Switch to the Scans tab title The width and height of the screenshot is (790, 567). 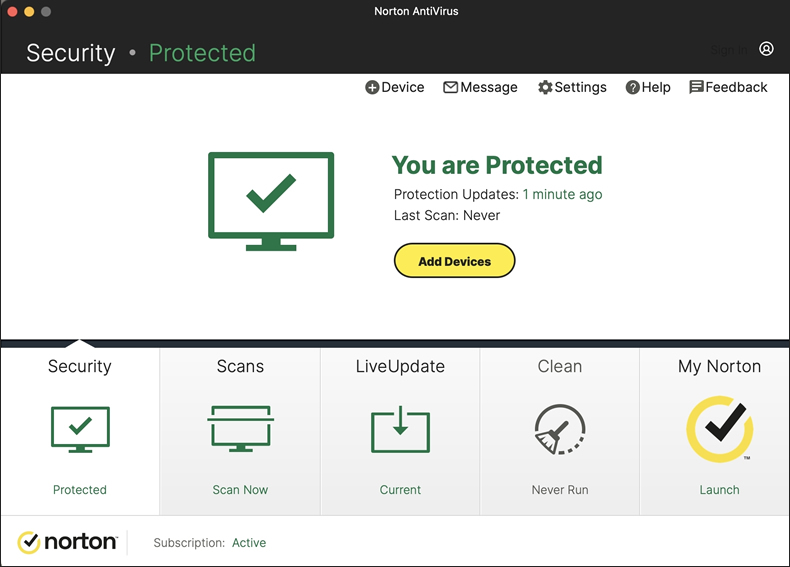click(240, 366)
